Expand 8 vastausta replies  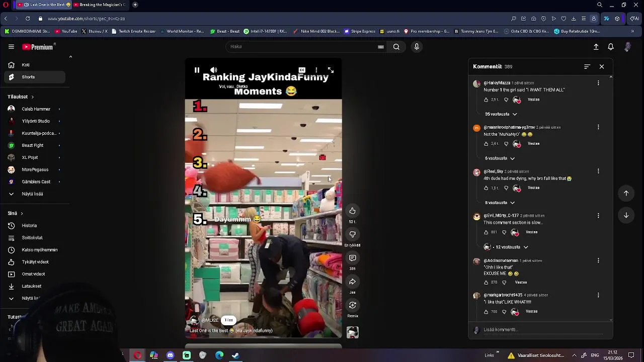coord(500,203)
